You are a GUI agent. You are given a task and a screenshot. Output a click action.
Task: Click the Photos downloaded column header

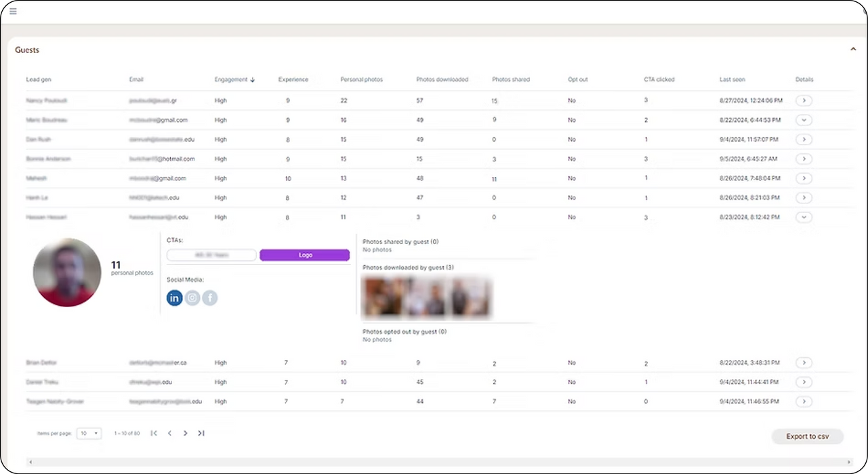[442, 80]
